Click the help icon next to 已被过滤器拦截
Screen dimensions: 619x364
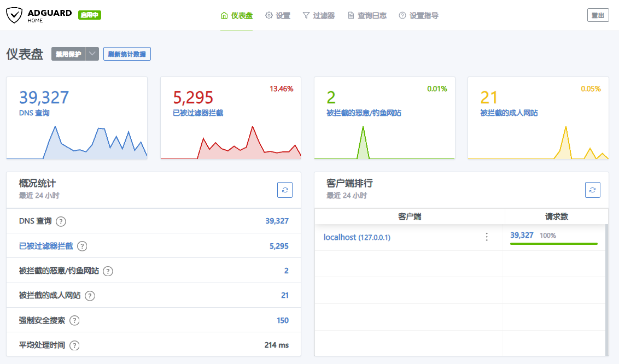(x=82, y=246)
